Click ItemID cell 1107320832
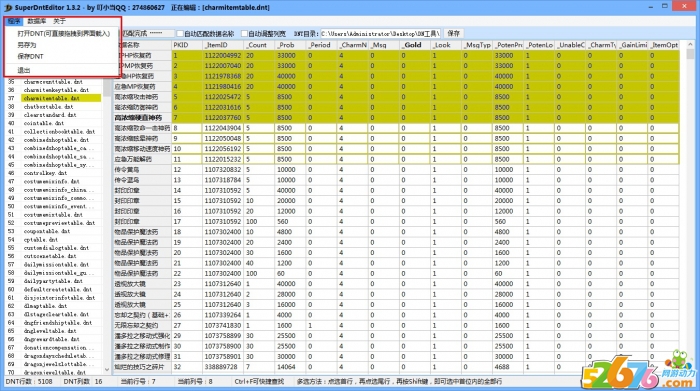The width and height of the screenshot is (700, 391). tap(223, 170)
